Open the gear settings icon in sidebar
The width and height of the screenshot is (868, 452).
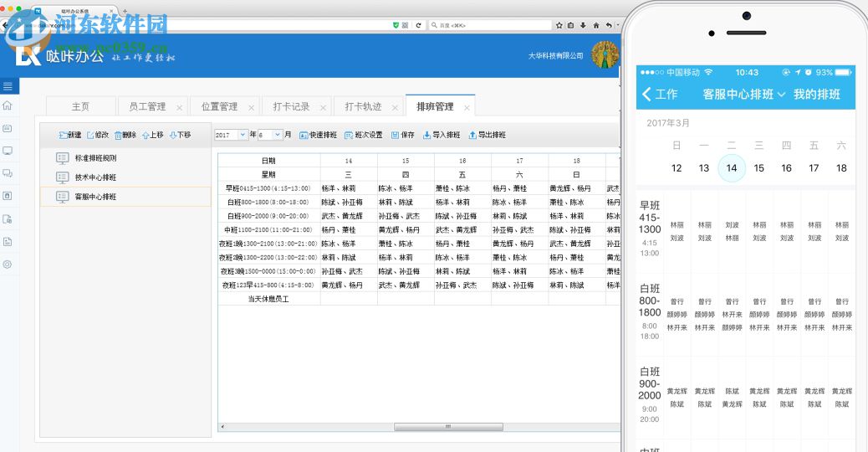8,265
